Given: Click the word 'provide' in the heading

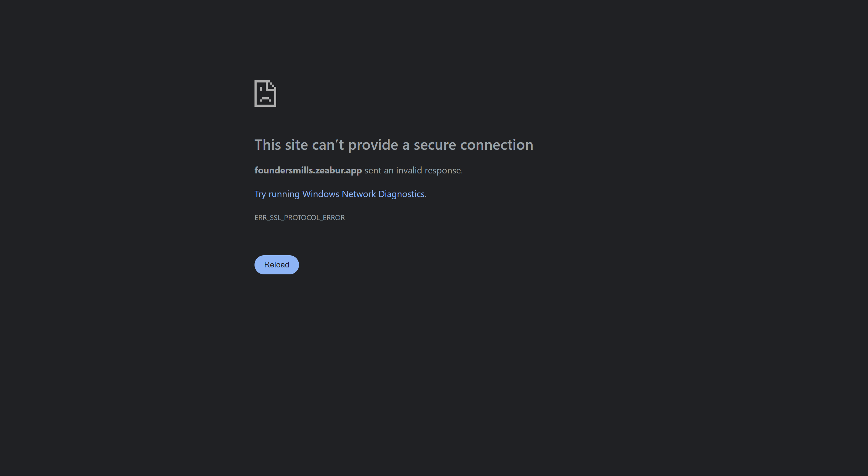Looking at the screenshot, I should click(x=373, y=145).
